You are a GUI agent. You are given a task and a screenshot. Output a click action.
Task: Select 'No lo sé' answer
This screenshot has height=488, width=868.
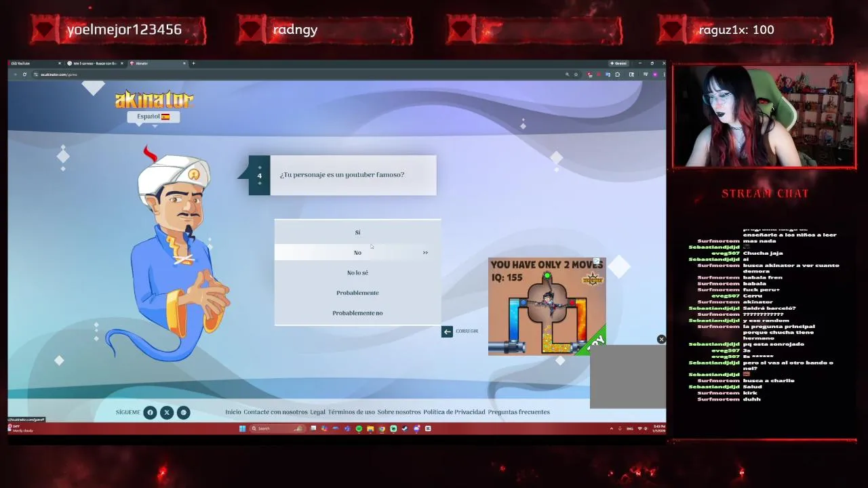(357, 272)
